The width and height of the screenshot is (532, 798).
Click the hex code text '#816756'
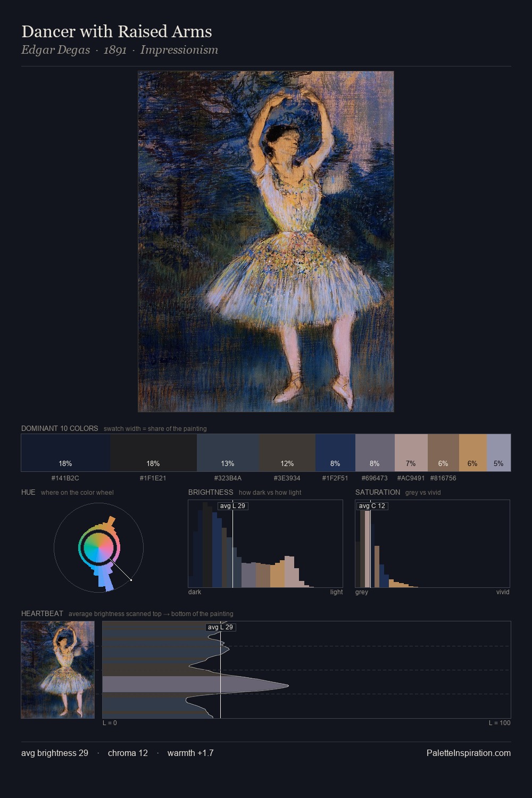[443, 478]
